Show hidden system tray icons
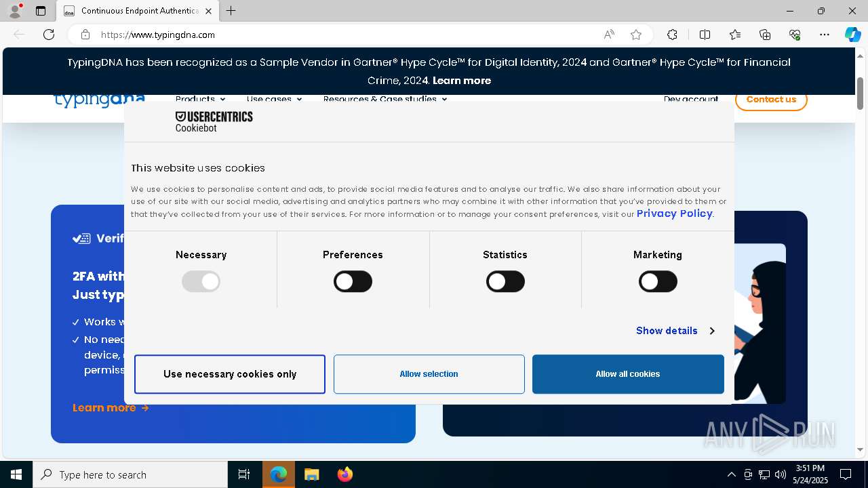 click(731, 474)
